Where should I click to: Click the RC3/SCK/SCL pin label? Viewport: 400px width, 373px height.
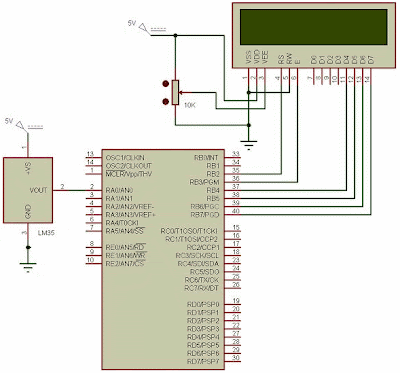coord(197,255)
